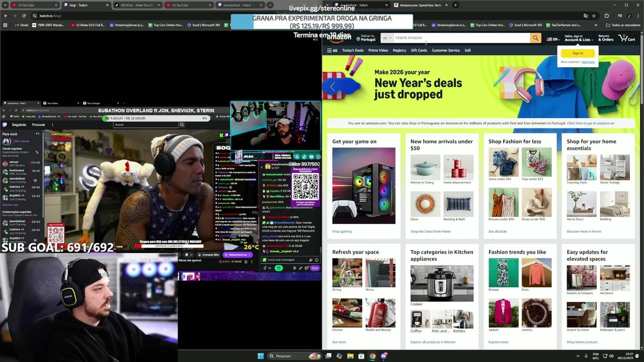Open Chrome three-dot menu in right window

637,16
